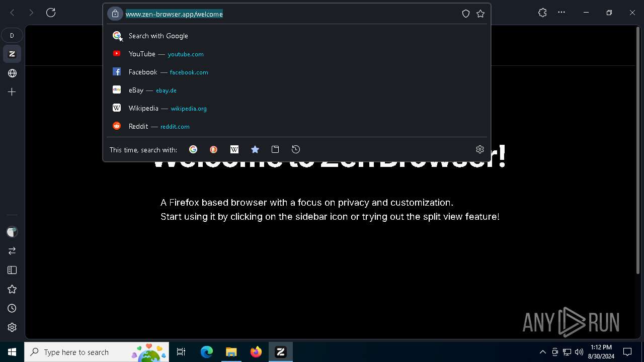This screenshot has width=644, height=362.
Task: Click the taskbar search box
Action: pyautogui.click(x=97, y=352)
